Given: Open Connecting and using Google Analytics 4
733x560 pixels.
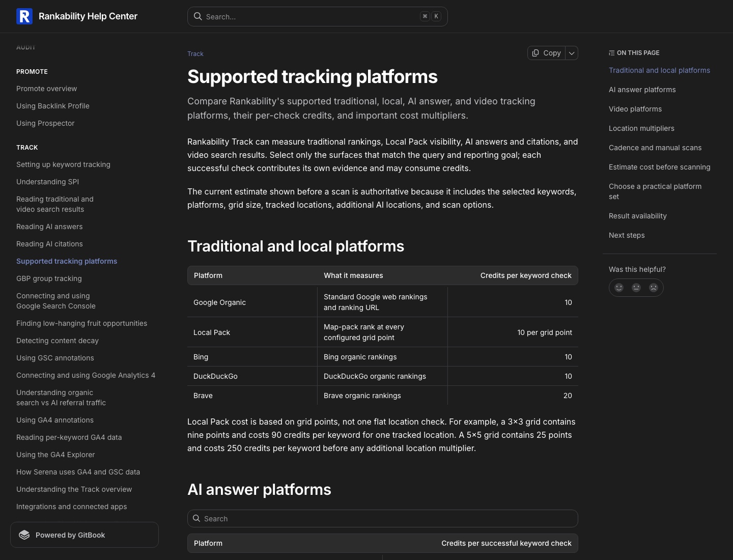Looking at the screenshot, I should coord(86,375).
